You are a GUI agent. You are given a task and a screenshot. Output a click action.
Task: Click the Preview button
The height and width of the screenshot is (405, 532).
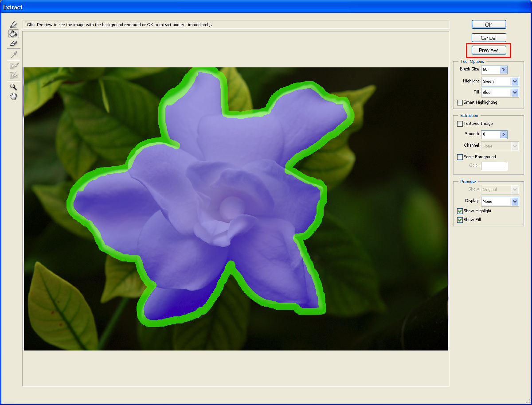tap(488, 50)
